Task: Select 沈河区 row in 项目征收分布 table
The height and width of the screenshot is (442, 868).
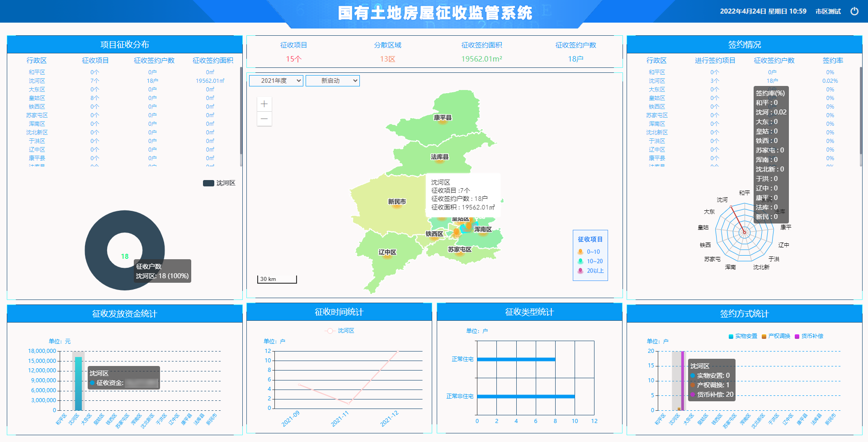Action: (37, 81)
